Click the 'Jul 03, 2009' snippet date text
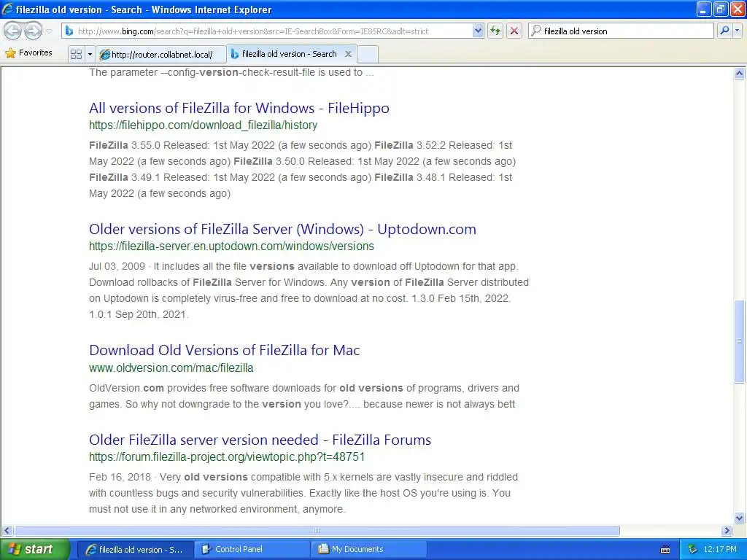747x560 pixels. point(117,266)
